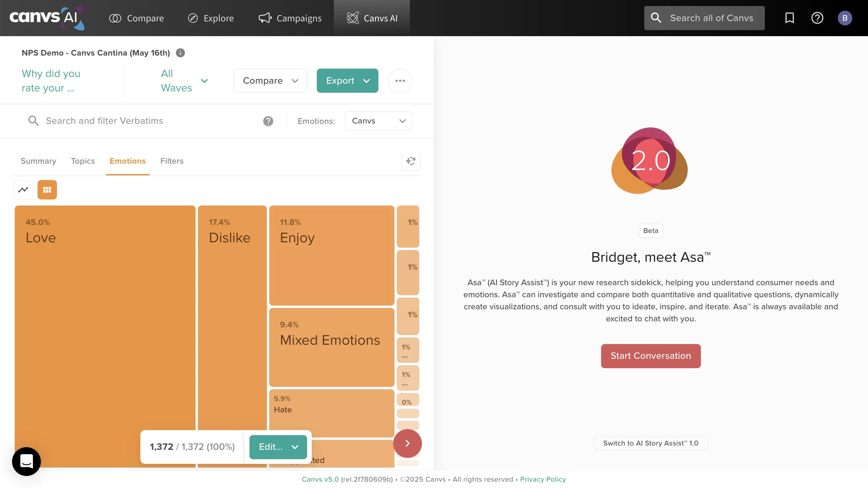Click the info icon beside NPS Demo title
Viewport: 868px width, 488px height.
tap(180, 53)
